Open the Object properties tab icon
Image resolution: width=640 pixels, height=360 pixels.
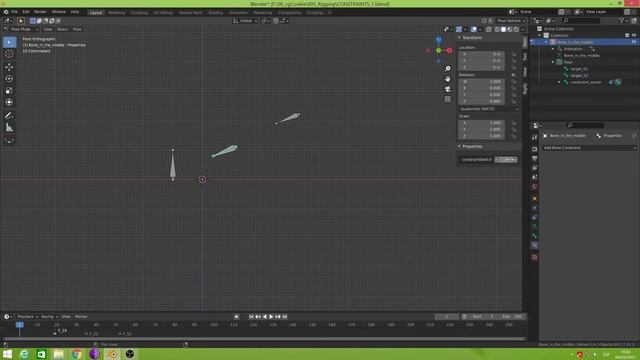(x=535, y=199)
